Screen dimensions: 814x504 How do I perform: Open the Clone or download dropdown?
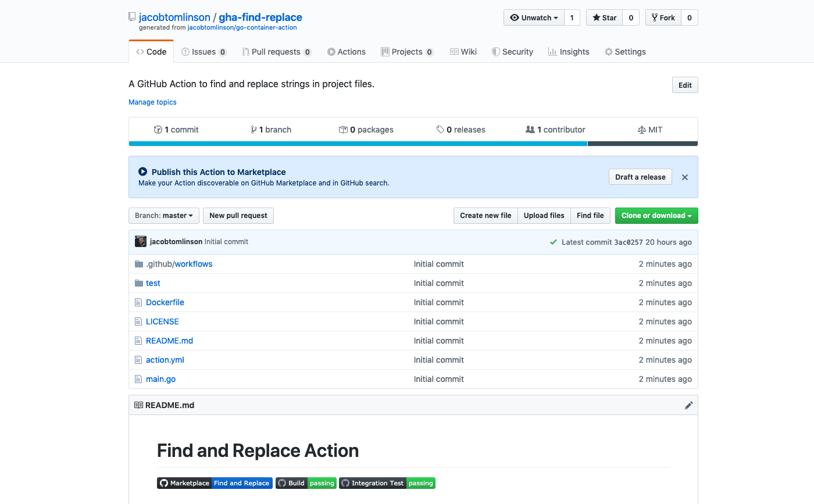656,216
